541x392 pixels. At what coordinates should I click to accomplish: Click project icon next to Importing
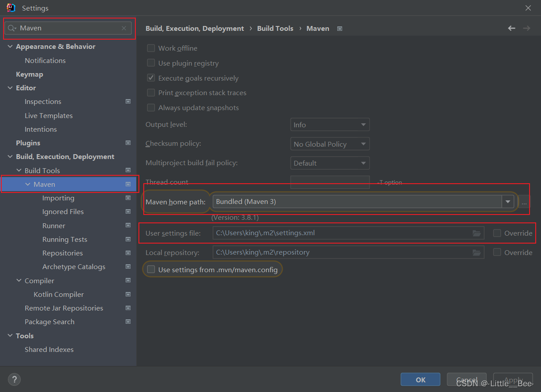coord(128,198)
